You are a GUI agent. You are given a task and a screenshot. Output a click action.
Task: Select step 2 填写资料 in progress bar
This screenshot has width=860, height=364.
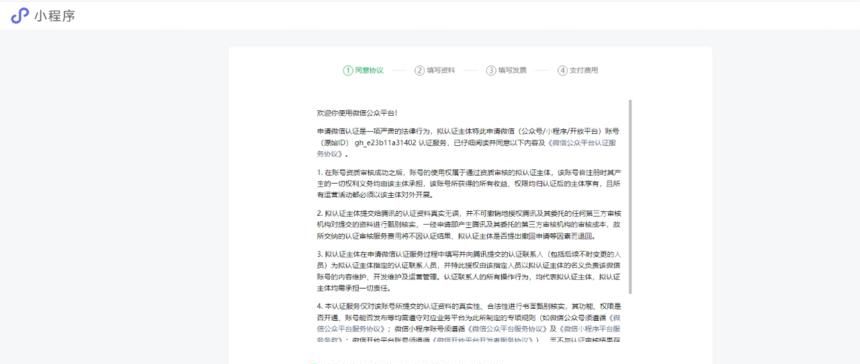435,70
